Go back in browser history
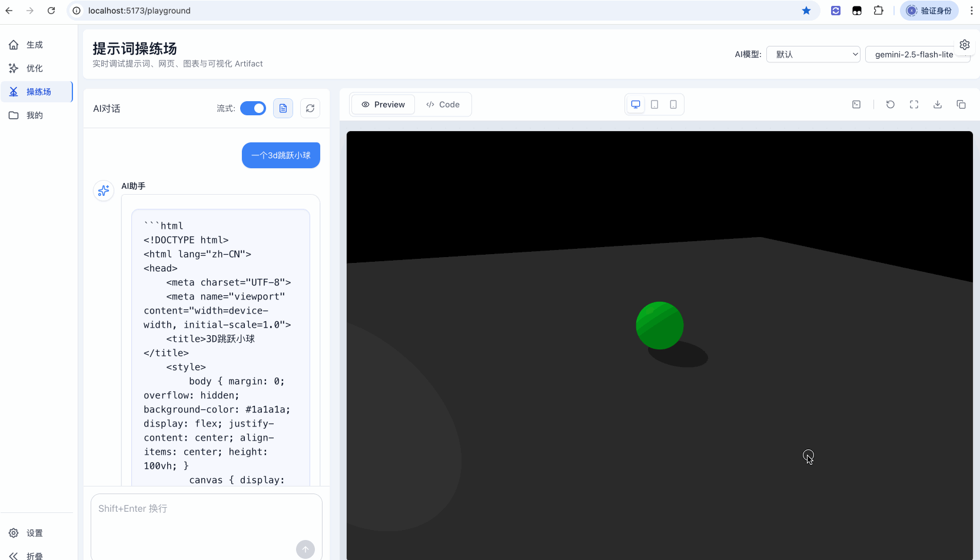 [9, 11]
